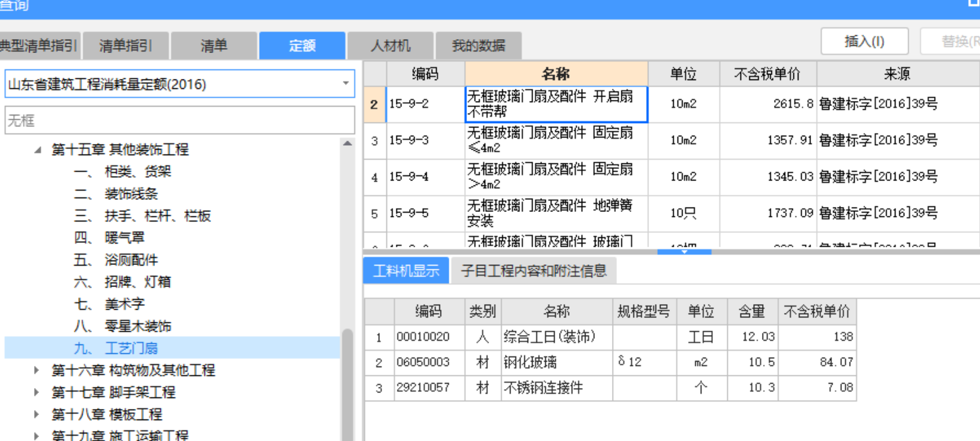Select row 15-9-3 code cell
This screenshot has height=441, width=980.
[x=425, y=141]
